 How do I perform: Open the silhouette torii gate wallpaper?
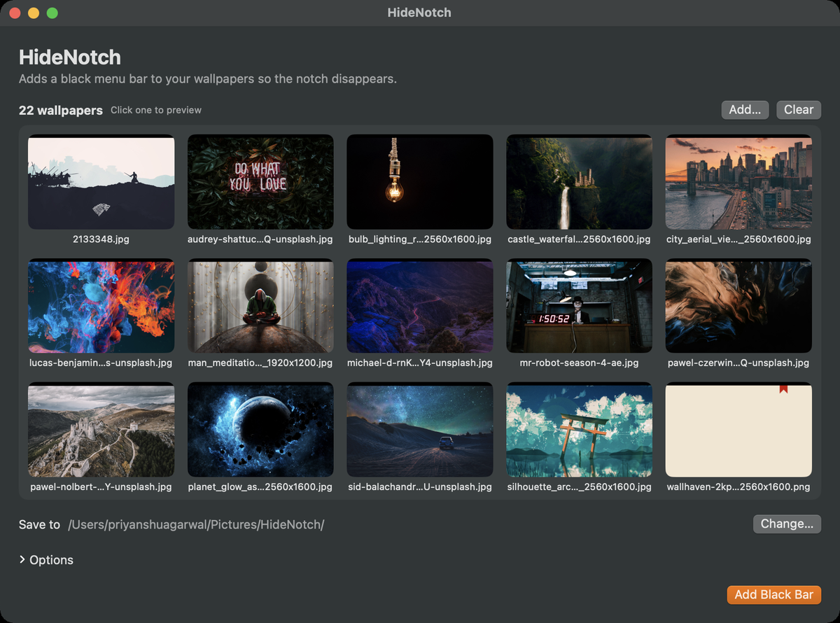click(579, 430)
